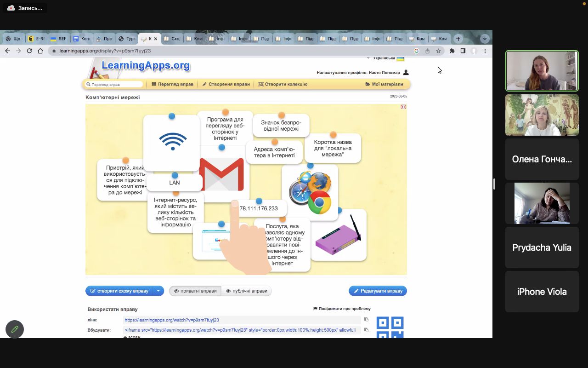Click the Перегляд вправ search field
The width and height of the screenshot is (588, 368).
[x=115, y=85]
